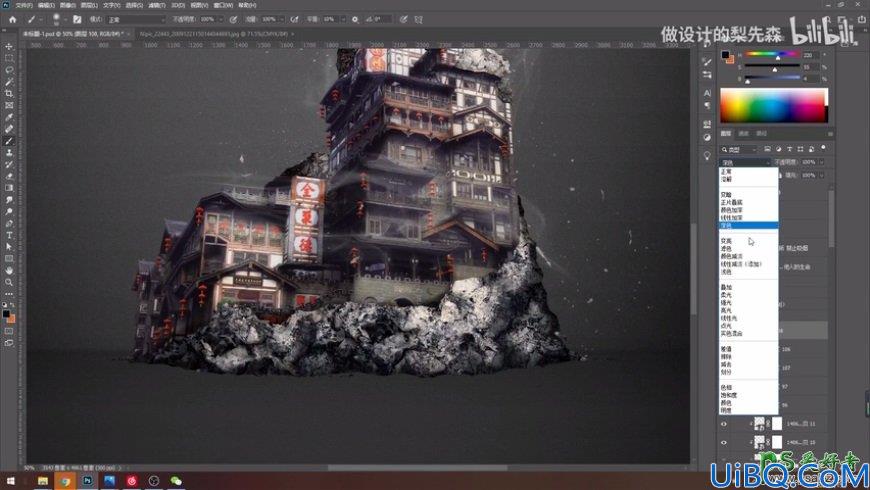Screen dimensions: 870x490
Task: Open Windows Start menu
Action: 10,481
